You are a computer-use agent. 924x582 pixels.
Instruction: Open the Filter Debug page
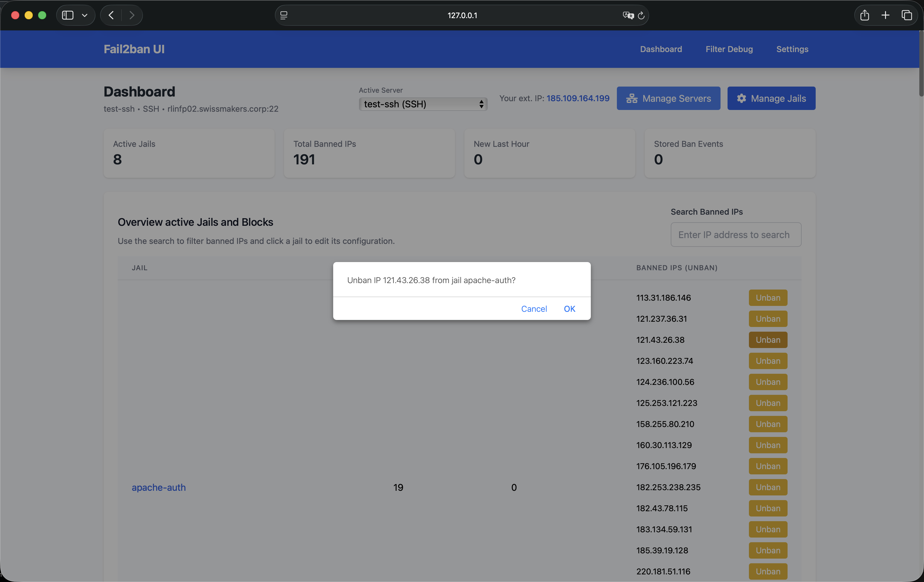click(x=729, y=49)
